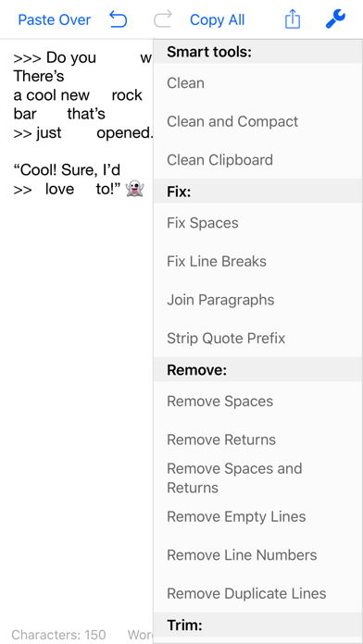The height and width of the screenshot is (644, 363).
Task: Select Remove Empty Lines
Action: (258, 516)
